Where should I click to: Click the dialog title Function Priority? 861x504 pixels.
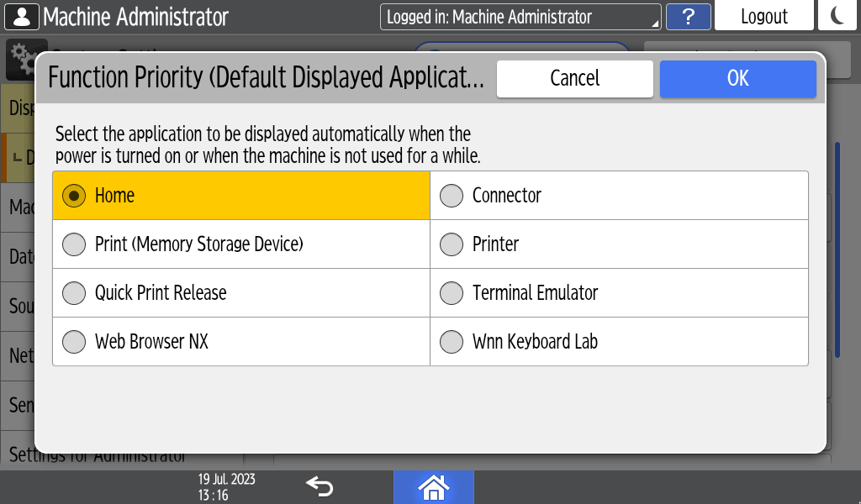266,78
